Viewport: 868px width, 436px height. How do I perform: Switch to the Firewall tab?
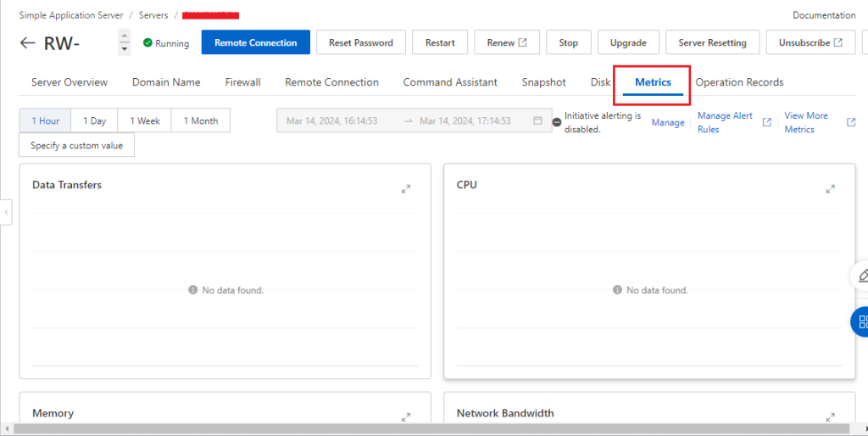pos(242,82)
